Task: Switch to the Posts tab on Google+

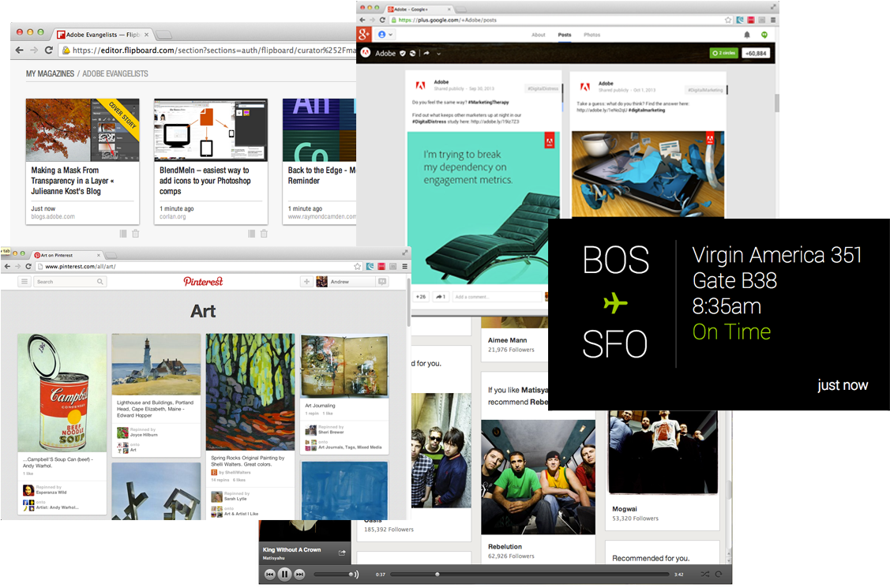Action: click(564, 36)
